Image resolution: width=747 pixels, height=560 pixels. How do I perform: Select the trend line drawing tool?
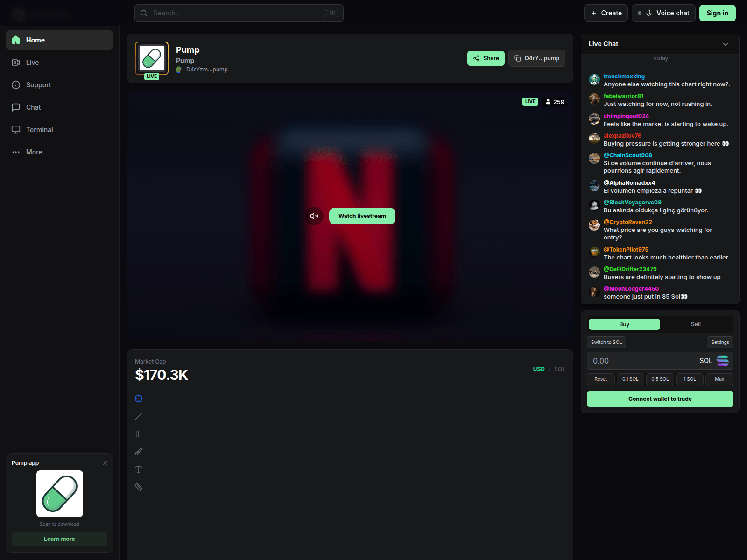coord(139,416)
